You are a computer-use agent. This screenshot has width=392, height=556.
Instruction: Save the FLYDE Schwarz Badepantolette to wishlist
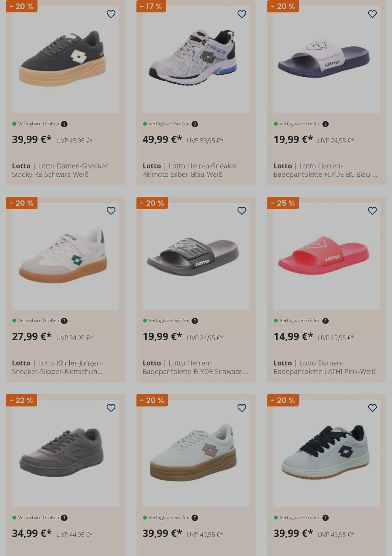(242, 211)
